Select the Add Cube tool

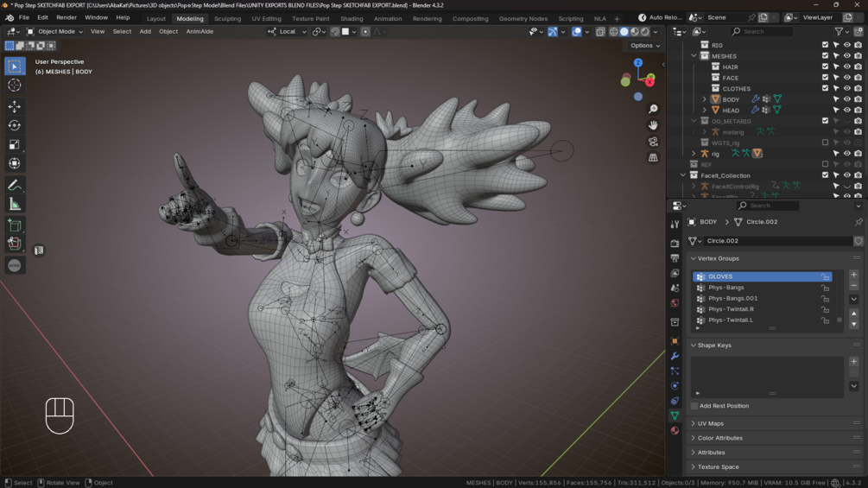click(15, 225)
